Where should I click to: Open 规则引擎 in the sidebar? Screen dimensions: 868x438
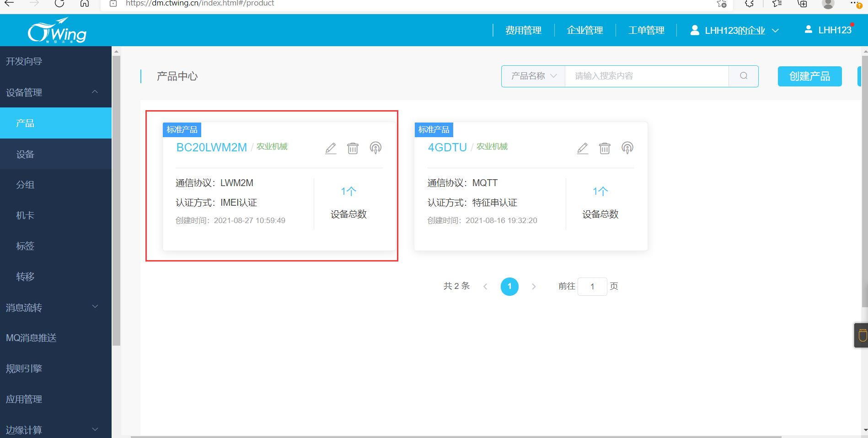click(56, 369)
